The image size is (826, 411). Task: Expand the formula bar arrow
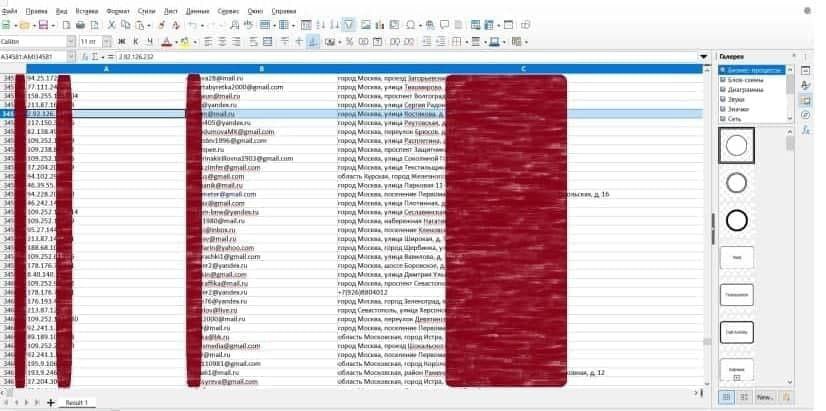click(703, 56)
